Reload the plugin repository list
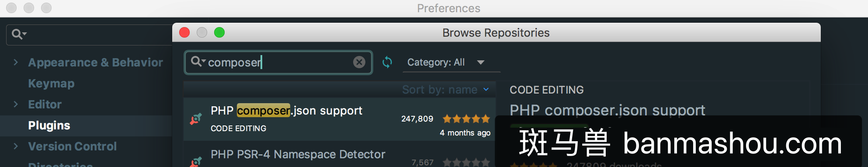This screenshot has height=167, width=868. point(387,62)
